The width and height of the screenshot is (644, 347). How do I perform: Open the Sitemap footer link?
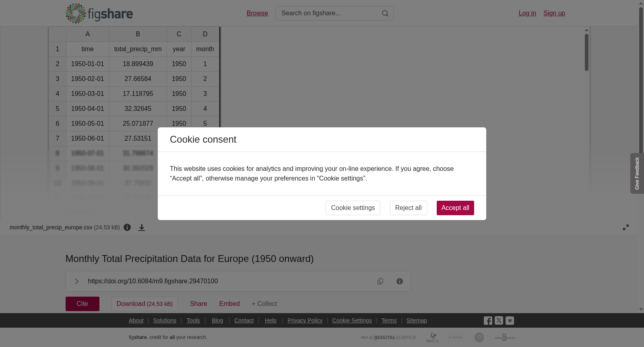pos(417,320)
